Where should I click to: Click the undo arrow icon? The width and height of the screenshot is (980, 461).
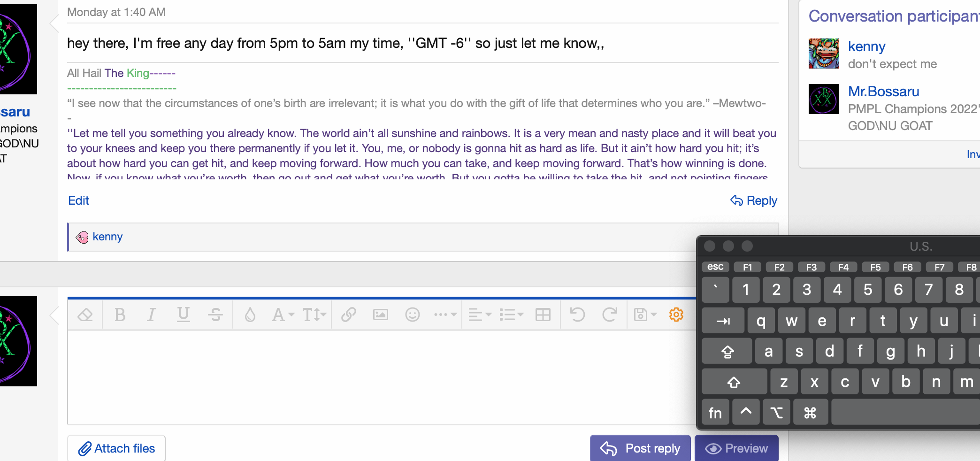click(x=577, y=315)
